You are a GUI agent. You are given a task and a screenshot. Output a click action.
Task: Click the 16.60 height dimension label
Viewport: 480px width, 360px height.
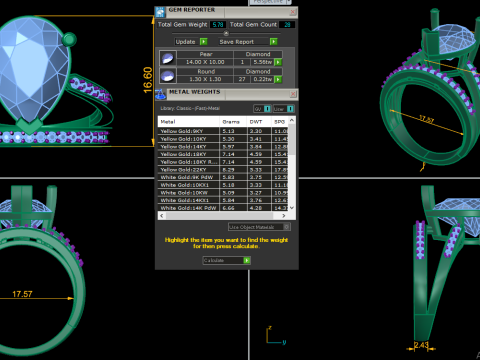(147, 80)
